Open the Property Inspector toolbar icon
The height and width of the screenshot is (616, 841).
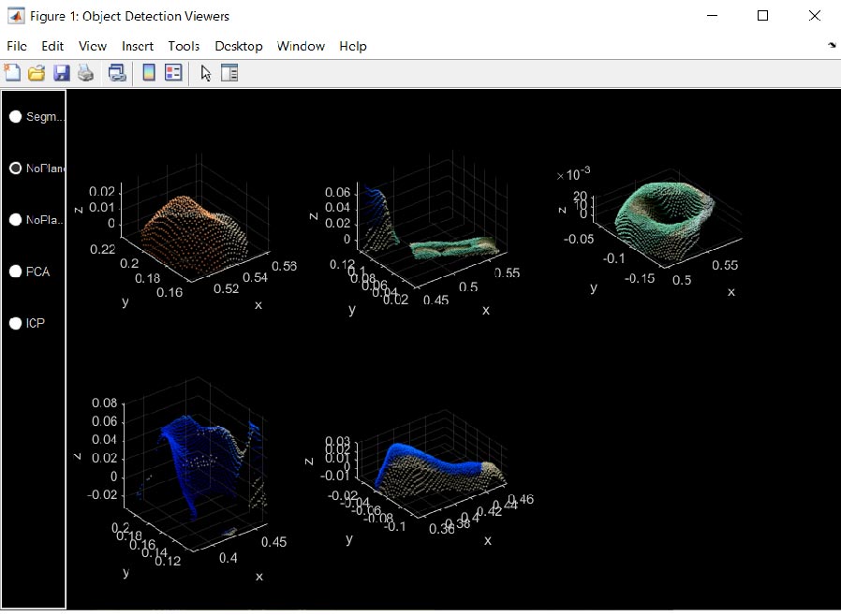point(229,73)
